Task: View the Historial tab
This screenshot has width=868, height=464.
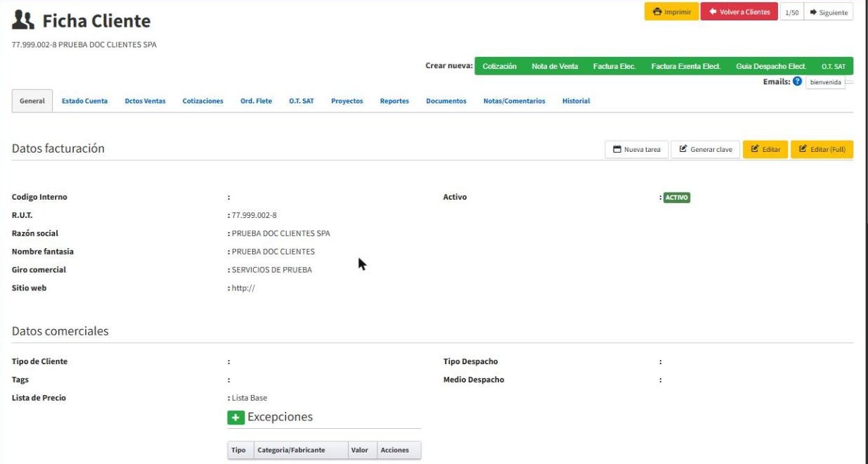Action: (x=576, y=101)
